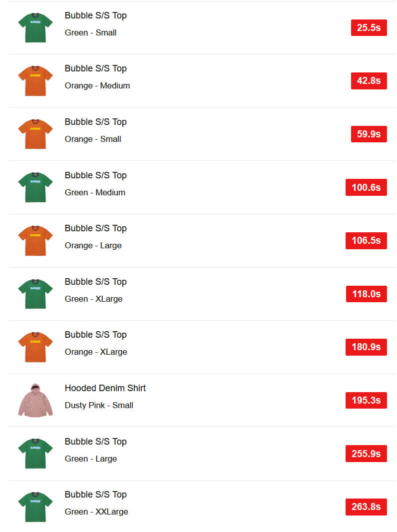The image size is (397, 532).
Task: Click the 25.5s sellout time badge
Action: click(x=369, y=27)
